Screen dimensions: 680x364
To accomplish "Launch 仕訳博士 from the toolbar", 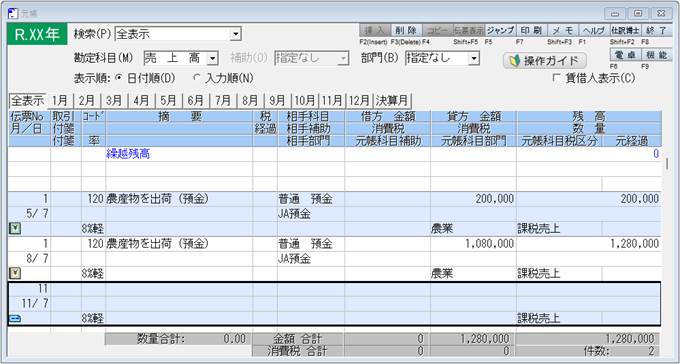I will click(x=625, y=30).
